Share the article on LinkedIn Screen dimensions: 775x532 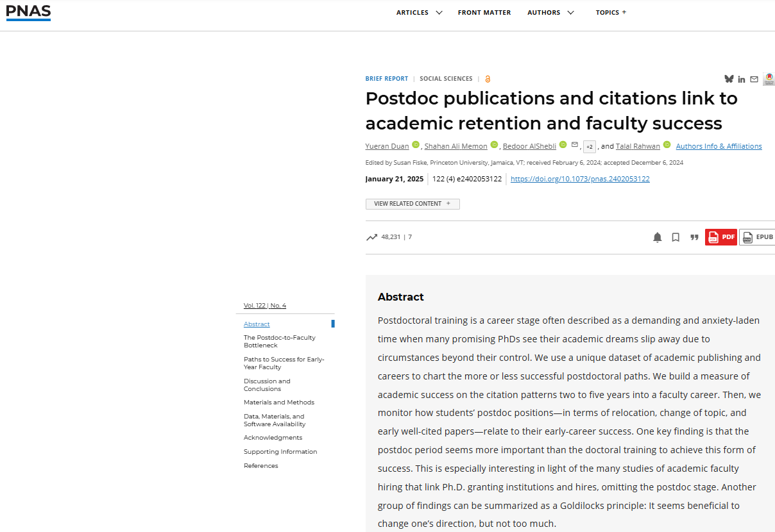coord(742,79)
